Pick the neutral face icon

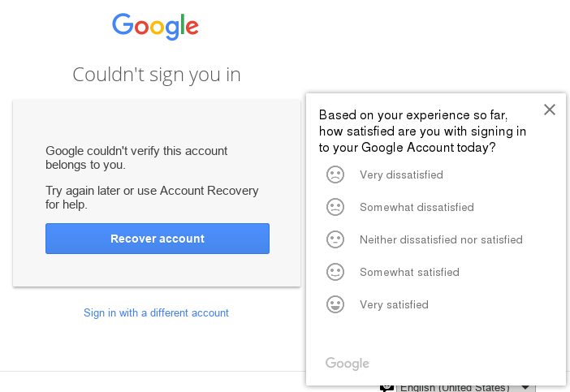tap(335, 239)
